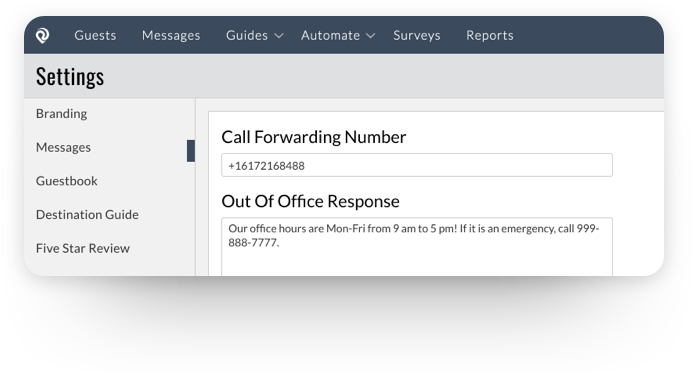The height and width of the screenshot is (376, 694).
Task: Go to Messages in top navigation
Action: pos(171,35)
